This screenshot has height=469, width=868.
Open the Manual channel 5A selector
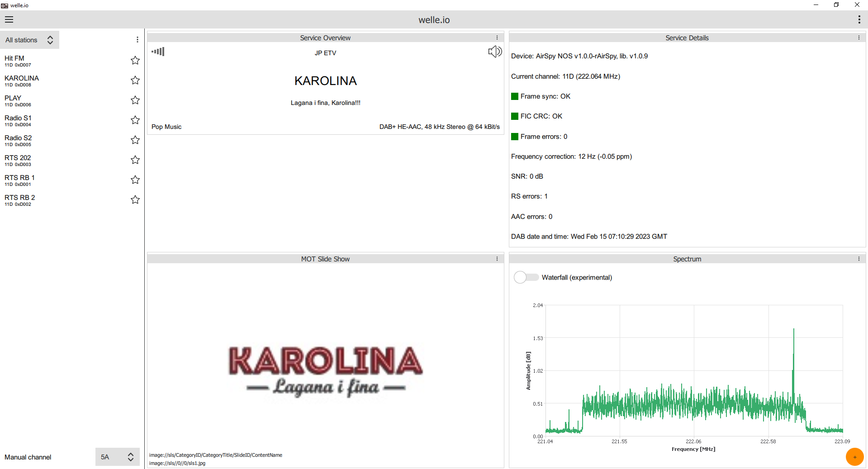click(117, 457)
